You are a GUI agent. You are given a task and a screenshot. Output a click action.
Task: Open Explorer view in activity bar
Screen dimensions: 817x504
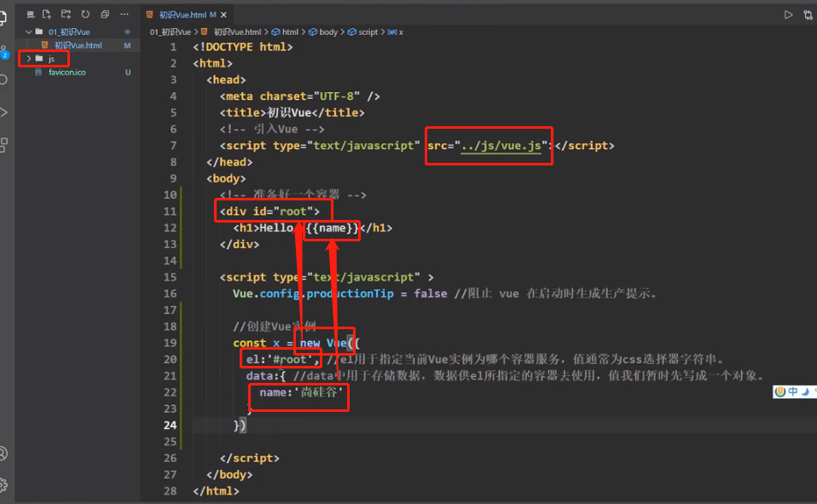(x=3, y=18)
